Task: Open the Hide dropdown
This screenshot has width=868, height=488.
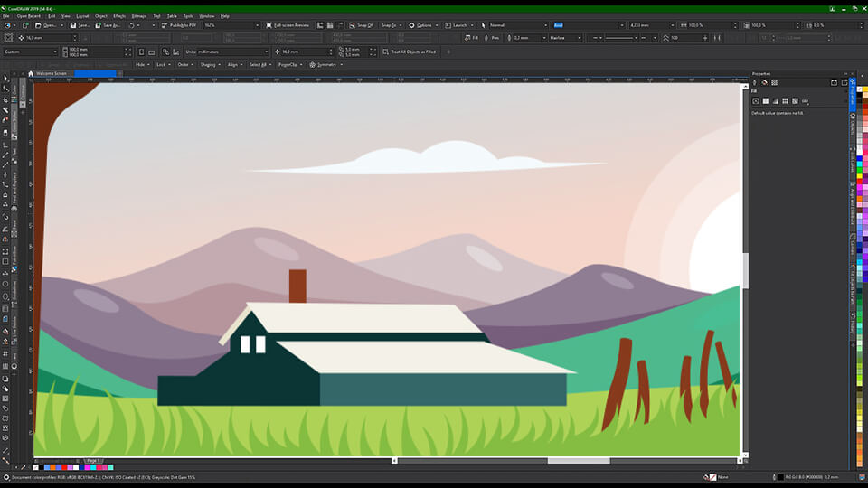Action: point(142,65)
